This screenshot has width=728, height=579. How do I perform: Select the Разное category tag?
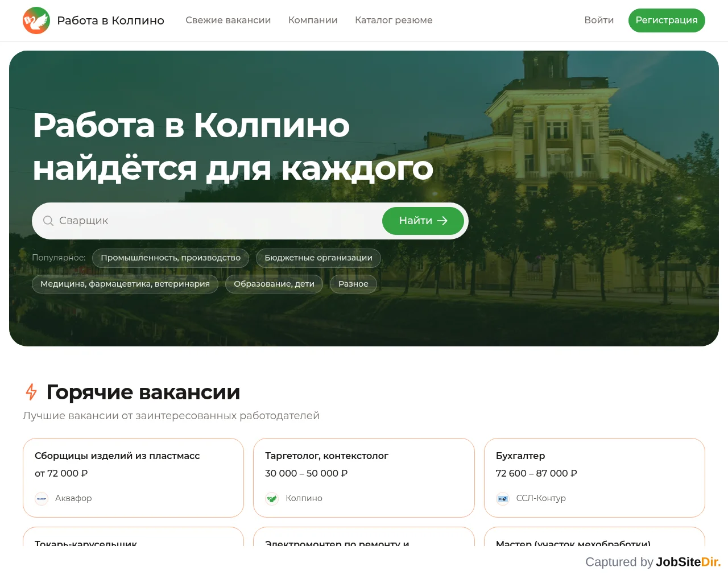(x=353, y=284)
